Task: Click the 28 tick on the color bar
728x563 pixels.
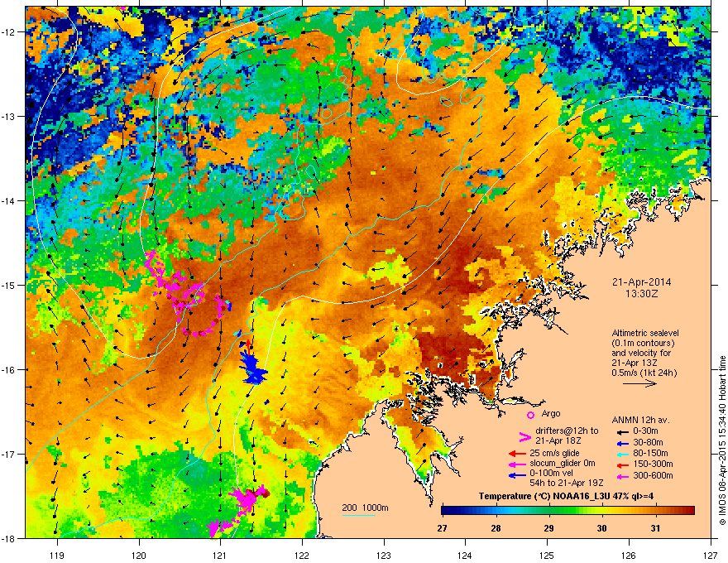Action: coord(496,528)
